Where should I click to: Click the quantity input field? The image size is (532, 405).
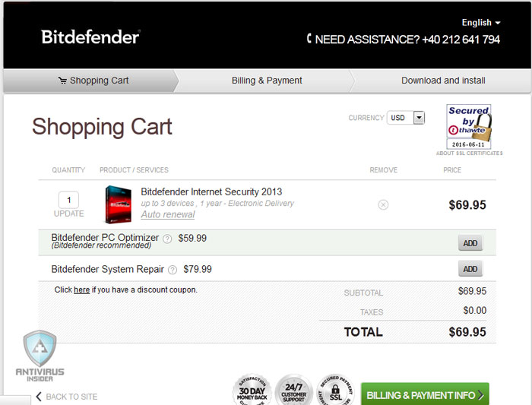click(x=69, y=200)
